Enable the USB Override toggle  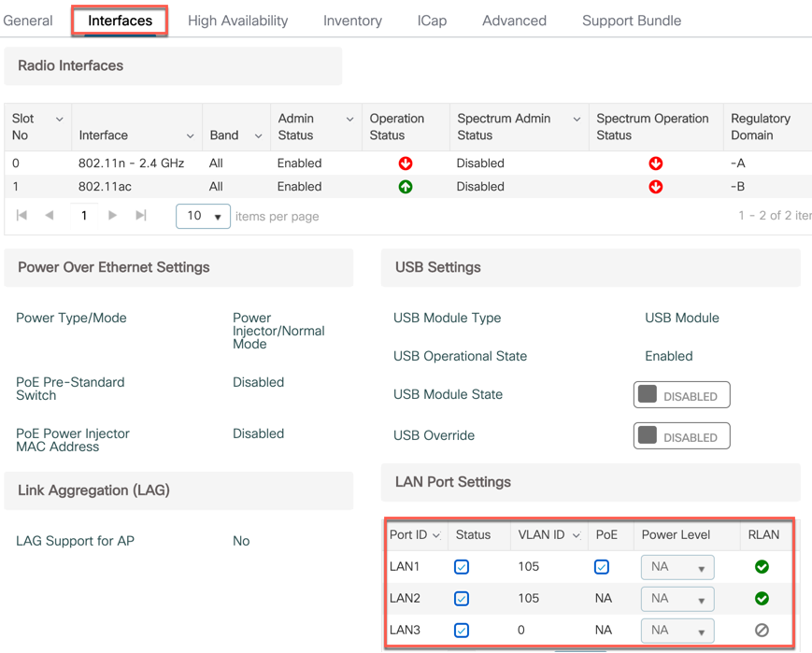pos(681,436)
